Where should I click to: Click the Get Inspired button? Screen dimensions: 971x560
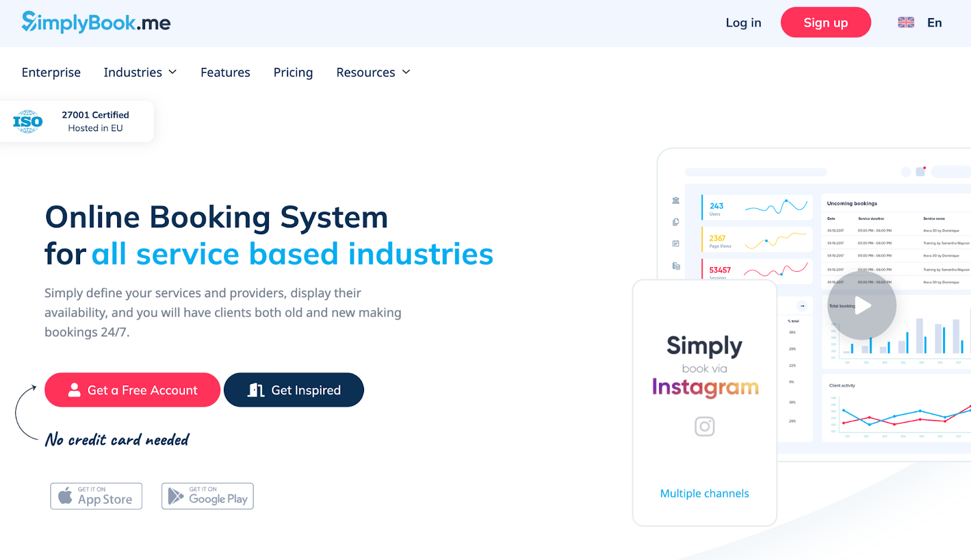(x=294, y=390)
